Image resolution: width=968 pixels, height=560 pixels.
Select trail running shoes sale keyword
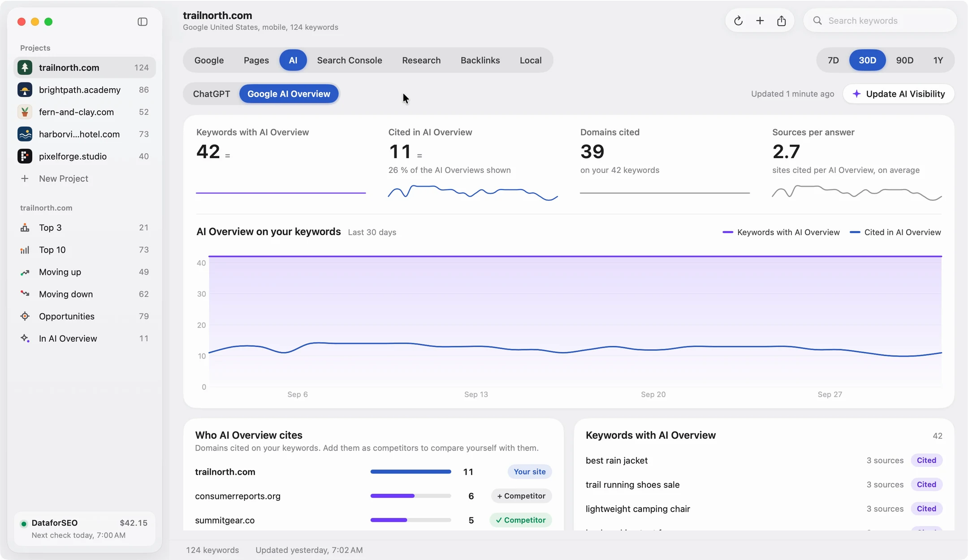(764, 485)
